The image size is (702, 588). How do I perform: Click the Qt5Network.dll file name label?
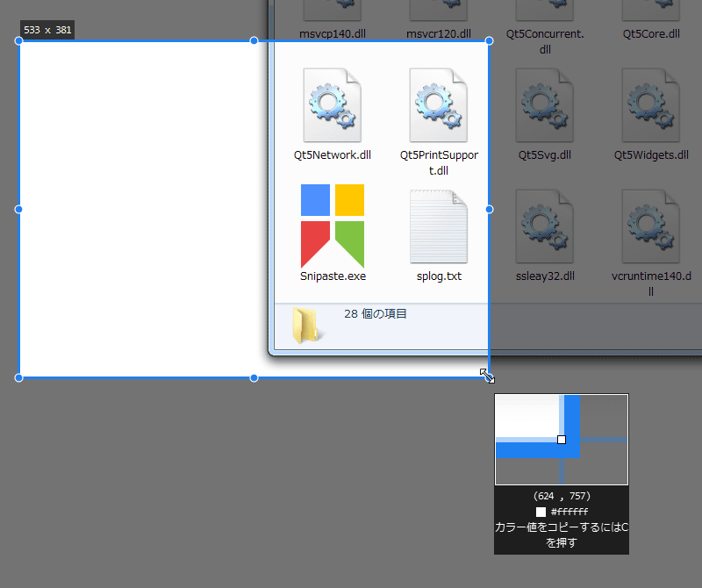pyautogui.click(x=333, y=155)
